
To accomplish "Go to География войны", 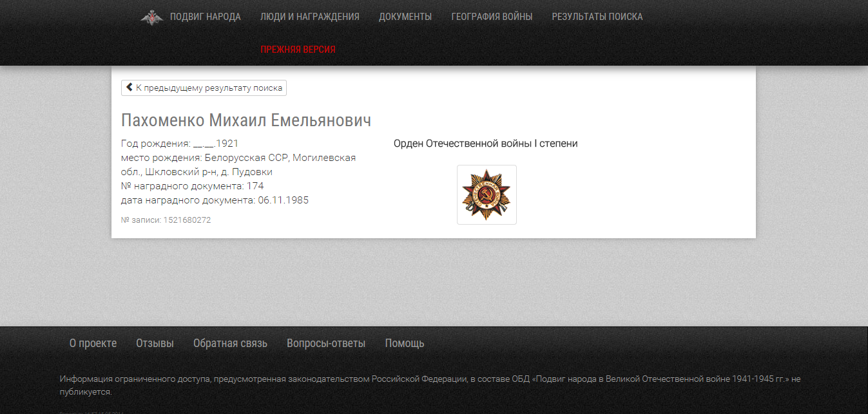I will tap(492, 17).
